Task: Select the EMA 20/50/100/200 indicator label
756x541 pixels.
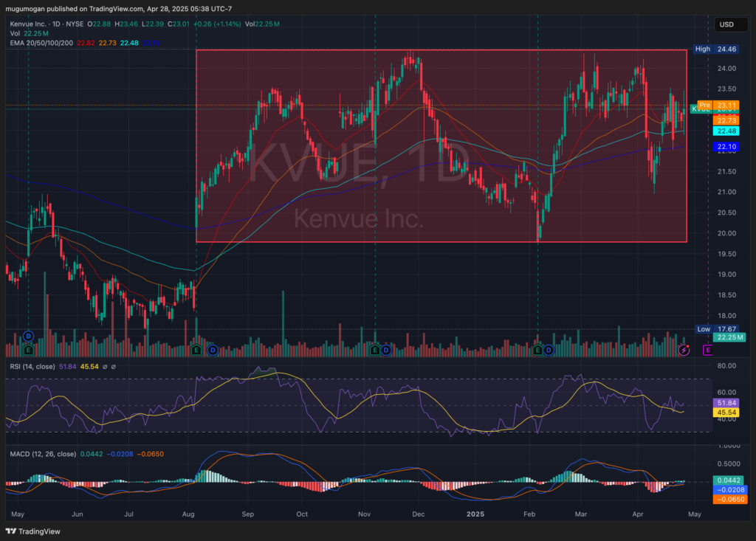Action: [41, 43]
